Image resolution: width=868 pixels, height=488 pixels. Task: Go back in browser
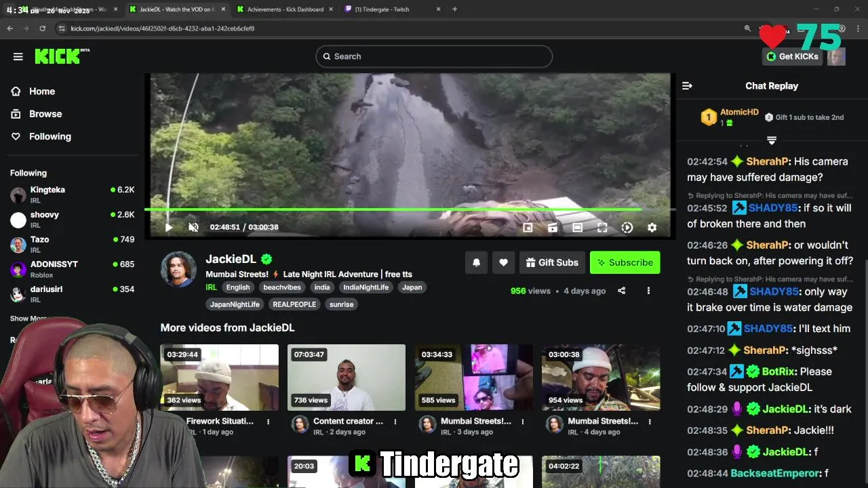click(x=10, y=28)
